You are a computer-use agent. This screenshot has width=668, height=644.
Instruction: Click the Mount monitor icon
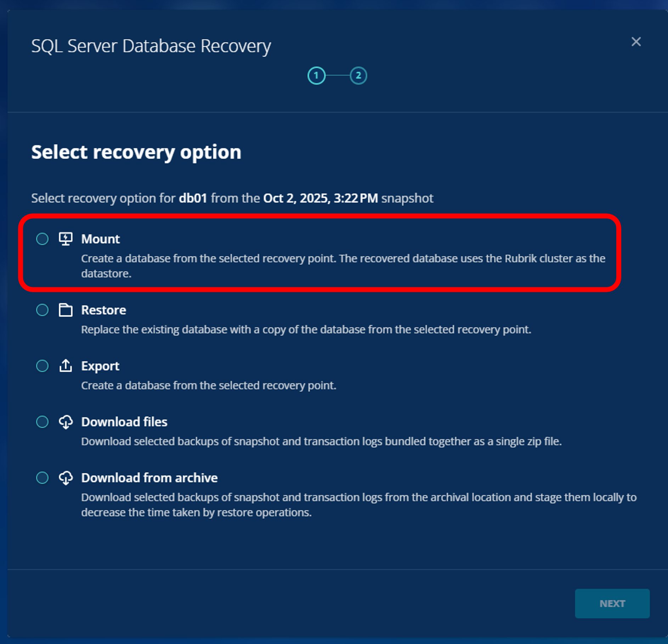click(x=66, y=239)
